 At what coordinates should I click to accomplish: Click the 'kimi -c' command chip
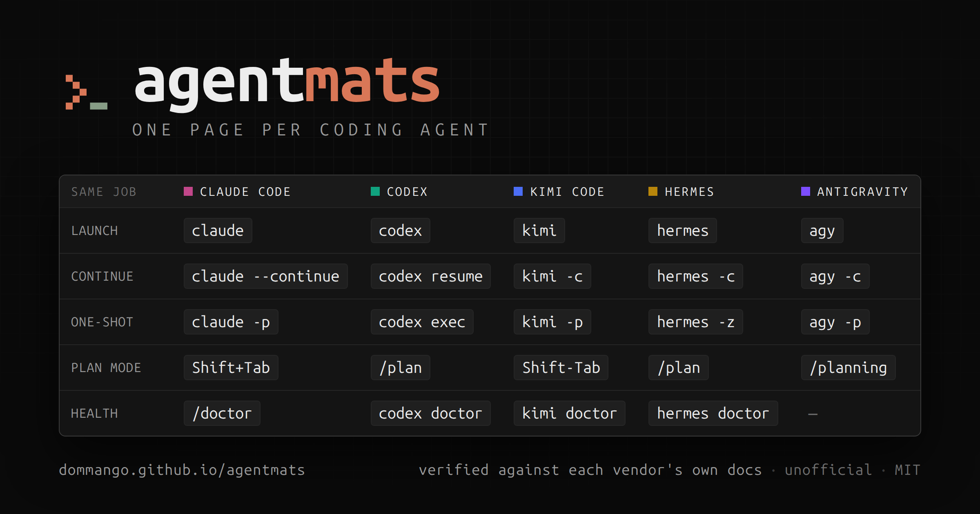[552, 276]
